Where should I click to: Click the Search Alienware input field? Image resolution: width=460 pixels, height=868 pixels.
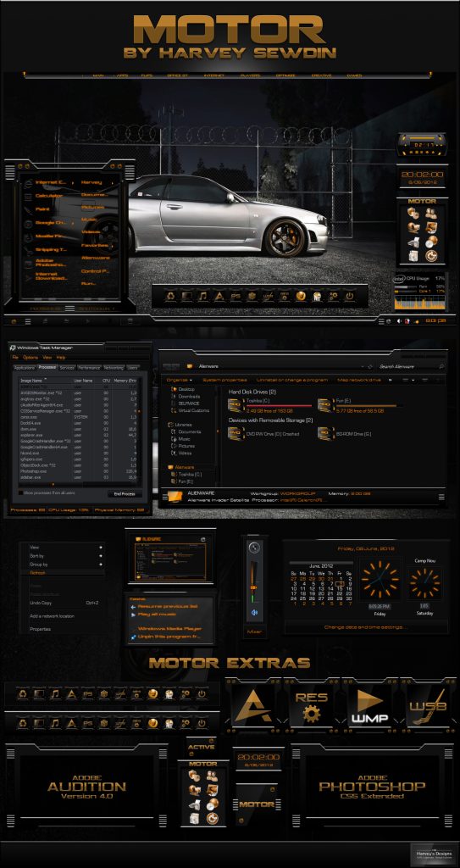point(411,366)
